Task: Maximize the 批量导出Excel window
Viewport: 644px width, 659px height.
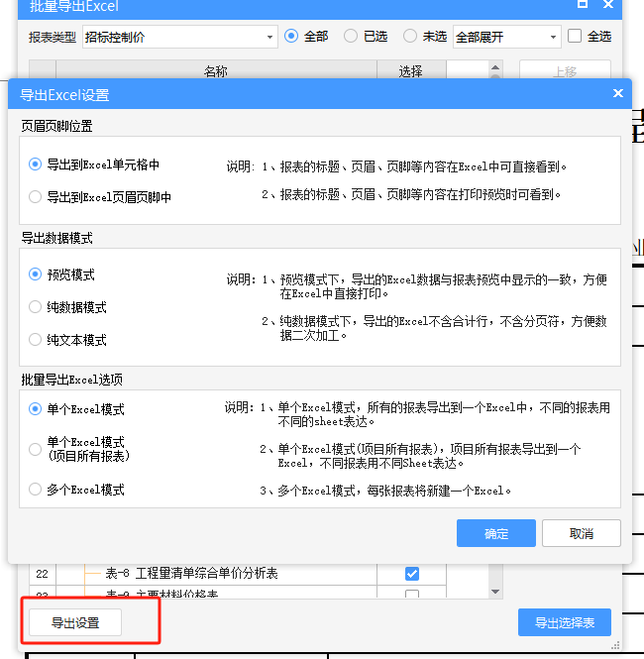Action: 583,4
